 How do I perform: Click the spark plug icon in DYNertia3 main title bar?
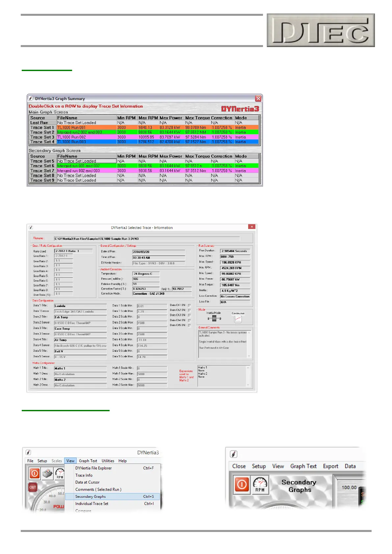click(28, 452)
